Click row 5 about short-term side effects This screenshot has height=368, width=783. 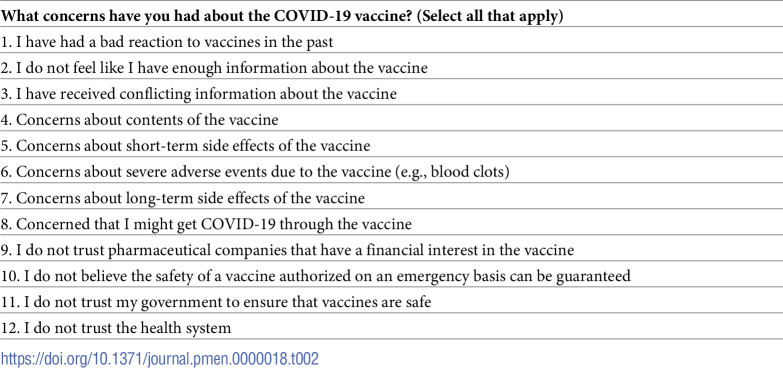392,145
